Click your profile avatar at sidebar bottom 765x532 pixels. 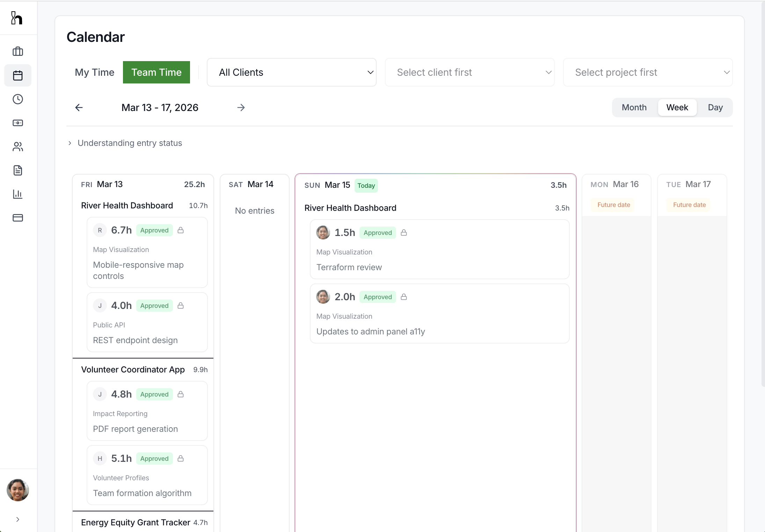tap(18, 490)
